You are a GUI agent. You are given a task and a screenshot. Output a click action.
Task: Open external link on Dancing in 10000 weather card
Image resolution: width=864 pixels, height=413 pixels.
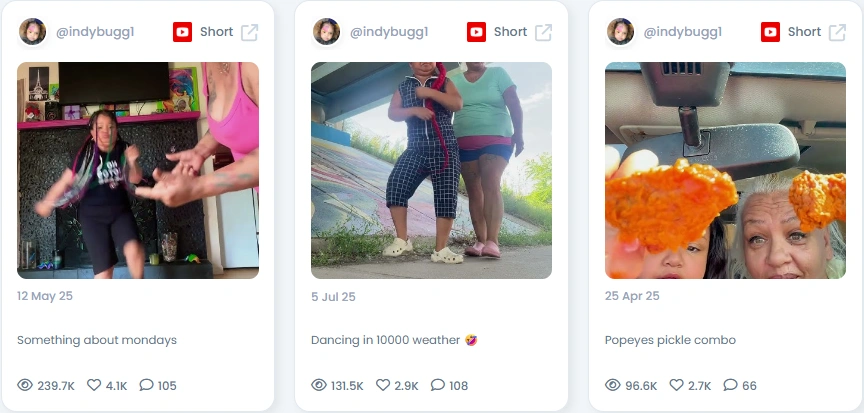click(543, 32)
